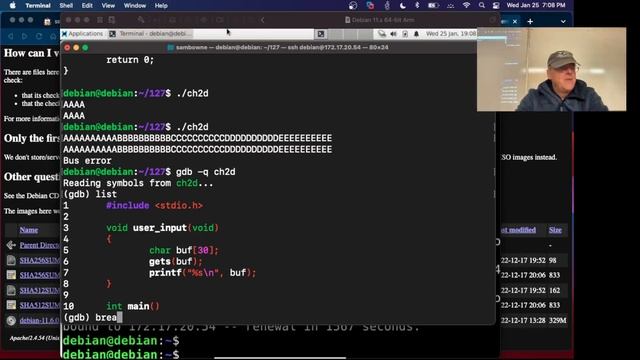Open the View menu
The height and width of the screenshot is (360, 640).
tap(108, 6)
